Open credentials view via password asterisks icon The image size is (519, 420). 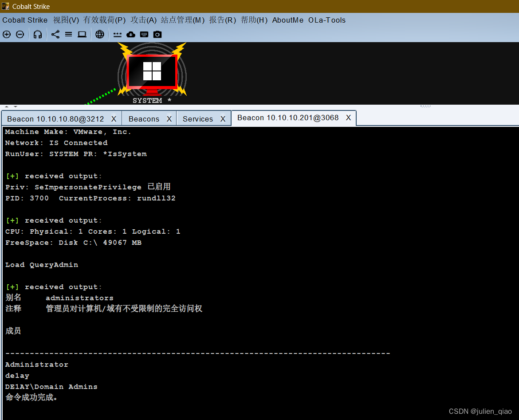pos(118,35)
